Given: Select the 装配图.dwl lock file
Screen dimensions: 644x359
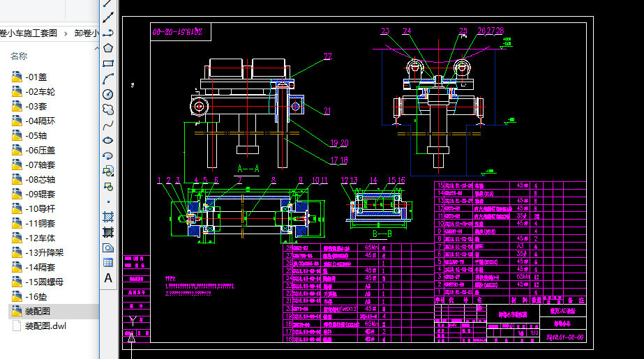Looking at the screenshot, I should click(45, 326).
